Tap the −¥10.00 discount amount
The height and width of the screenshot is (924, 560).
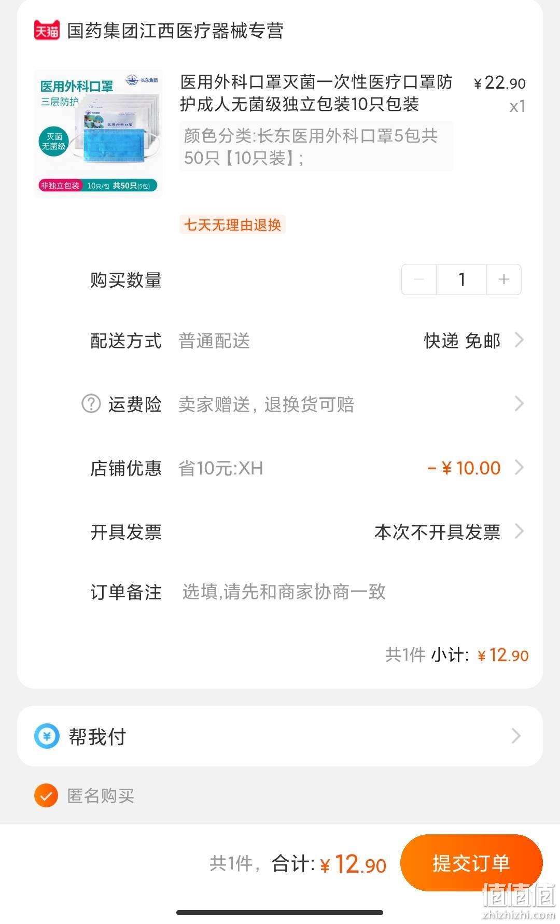464,468
